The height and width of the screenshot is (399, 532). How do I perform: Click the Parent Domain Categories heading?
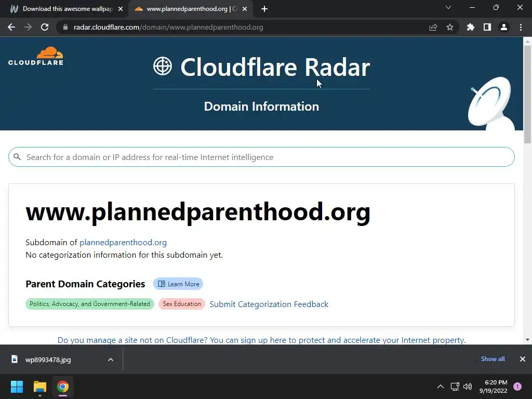click(85, 284)
